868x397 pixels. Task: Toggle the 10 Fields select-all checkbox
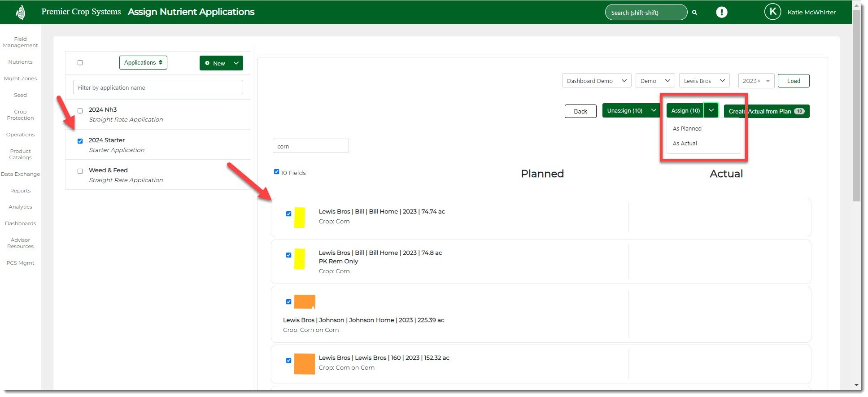(x=276, y=172)
